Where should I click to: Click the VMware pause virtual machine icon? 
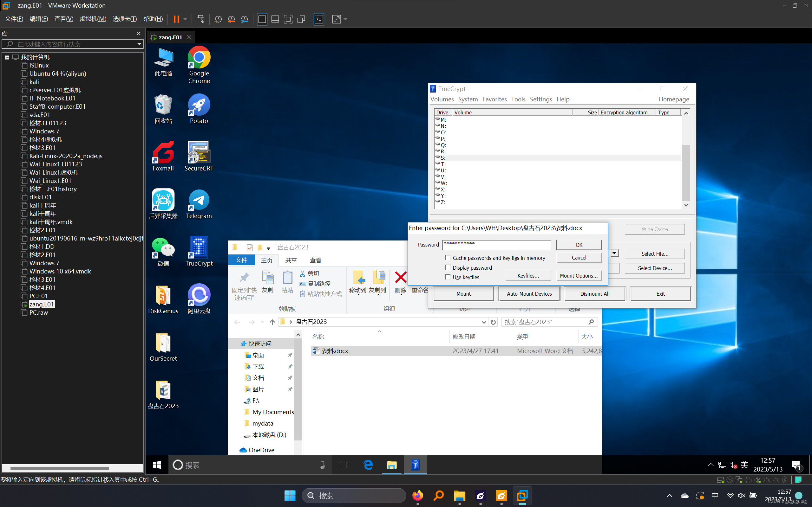176,19
